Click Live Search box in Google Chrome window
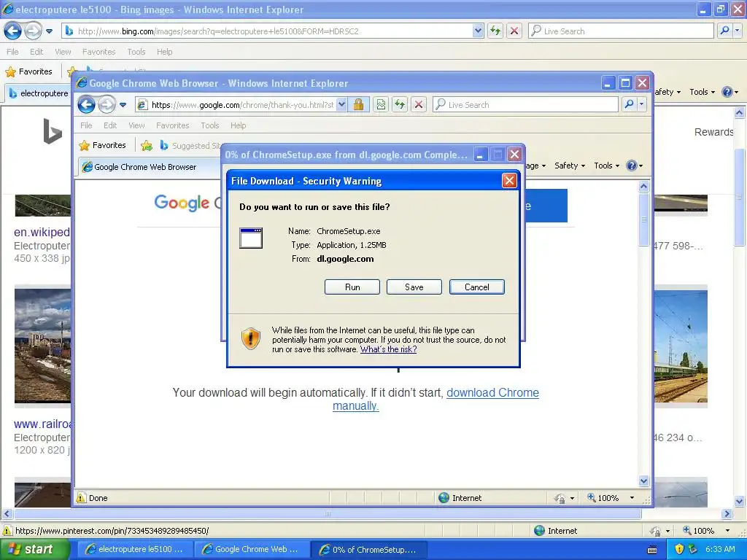 525,105
